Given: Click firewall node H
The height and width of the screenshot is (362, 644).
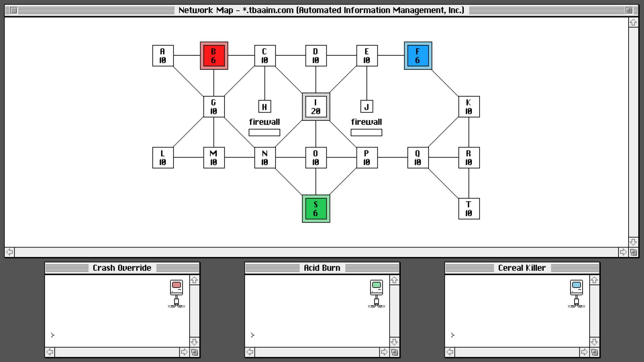Looking at the screenshot, I should coord(265,107).
